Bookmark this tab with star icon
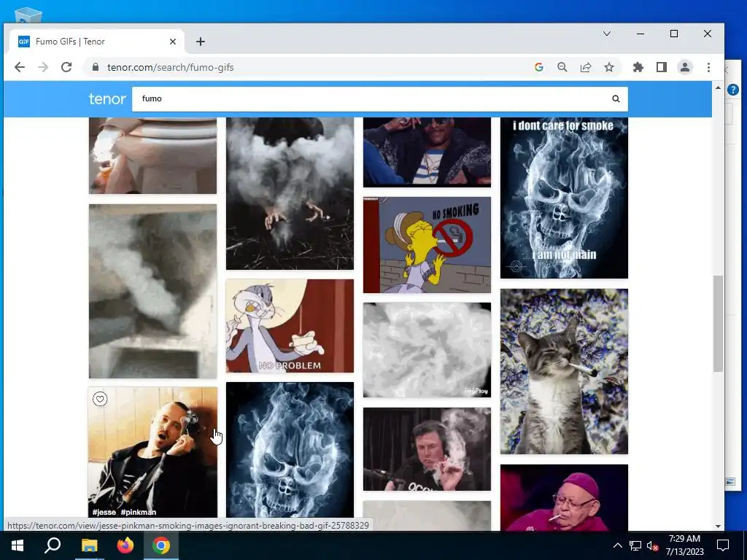The width and height of the screenshot is (747, 560). pos(609,67)
